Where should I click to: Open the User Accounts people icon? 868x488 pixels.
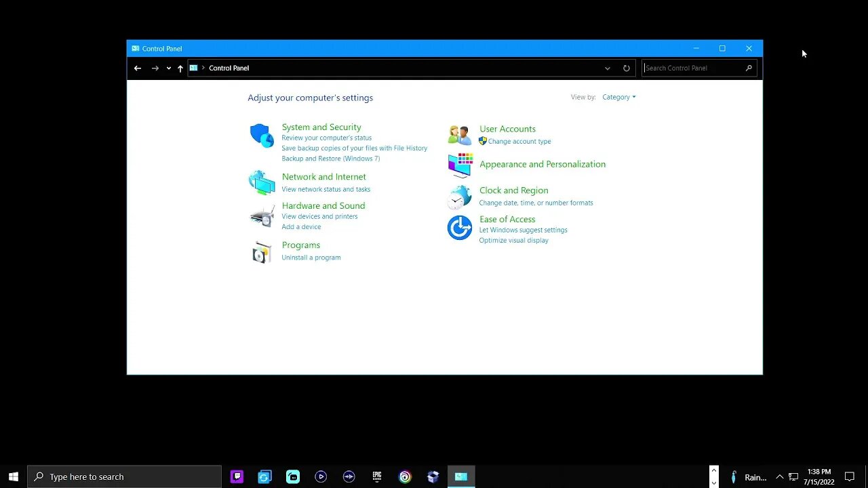click(459, 135)
